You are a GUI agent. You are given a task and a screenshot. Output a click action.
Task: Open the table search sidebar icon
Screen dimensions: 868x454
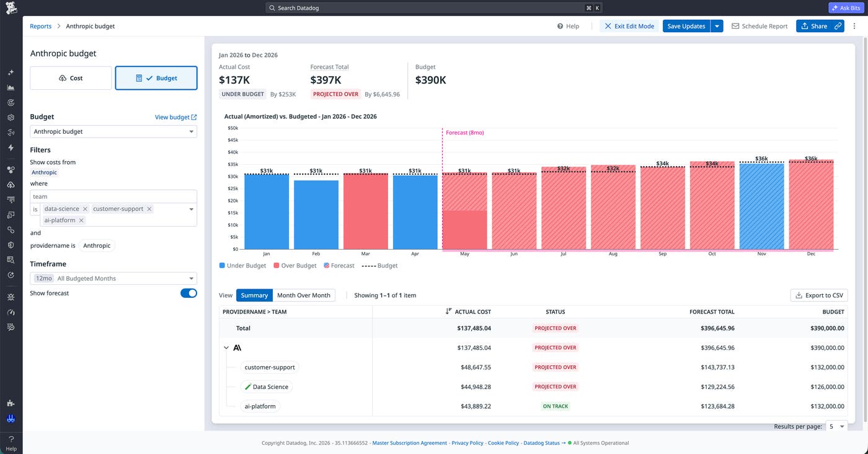tap(11, 260)
